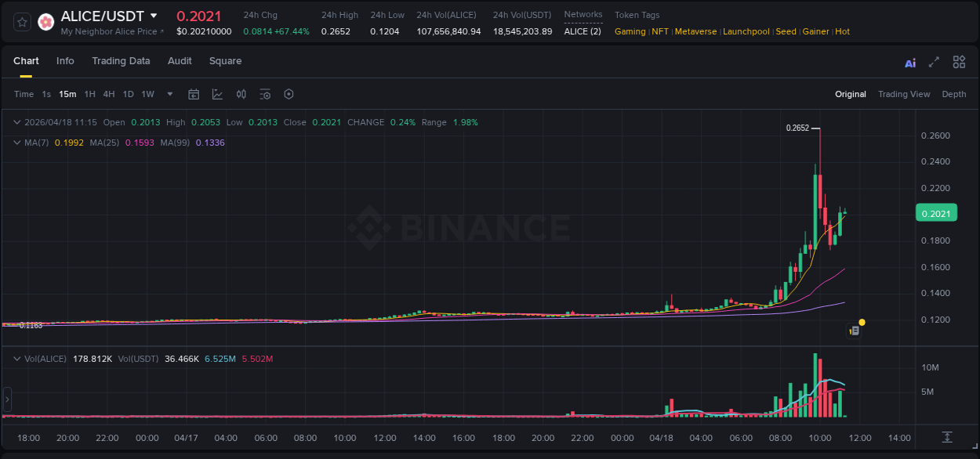Open the extra timeframes dropdown arrow
Image resolution: width=980 pixels, height=459 pixels.
(x=169, y=94)
